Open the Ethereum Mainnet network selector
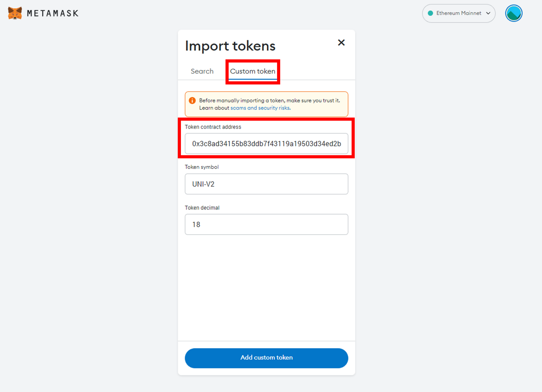The height and width of the screenshot is (392, 542). click(459, 13)
